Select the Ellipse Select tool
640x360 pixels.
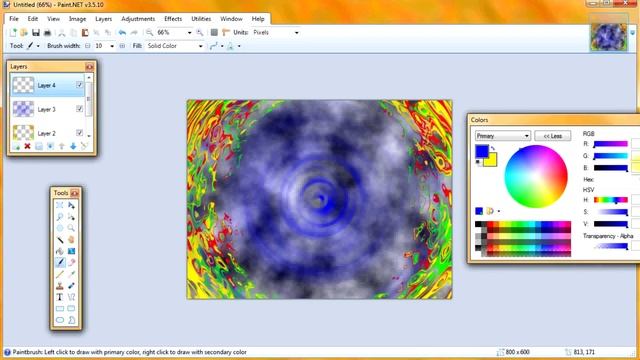(x=60, y=228)
